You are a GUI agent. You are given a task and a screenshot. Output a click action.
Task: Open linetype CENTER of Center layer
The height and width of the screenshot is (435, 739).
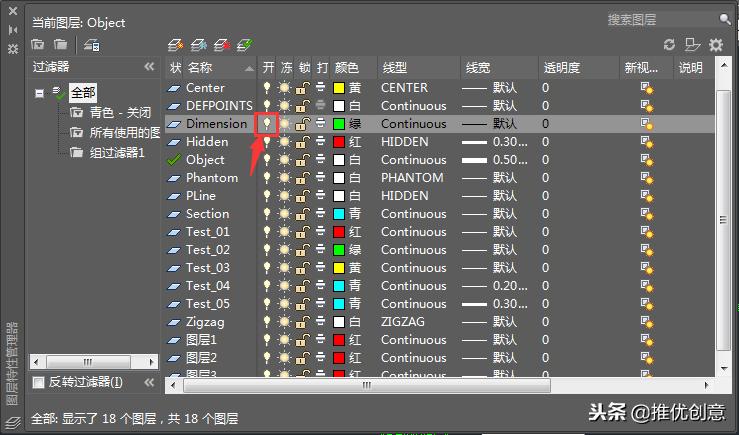click(x=404, y=88)
